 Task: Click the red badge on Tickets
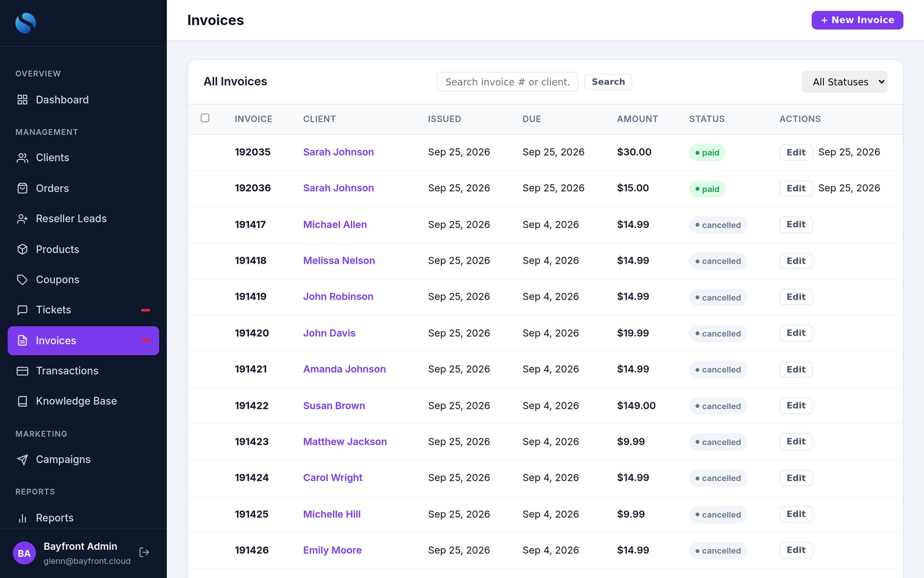click(146, 310)
